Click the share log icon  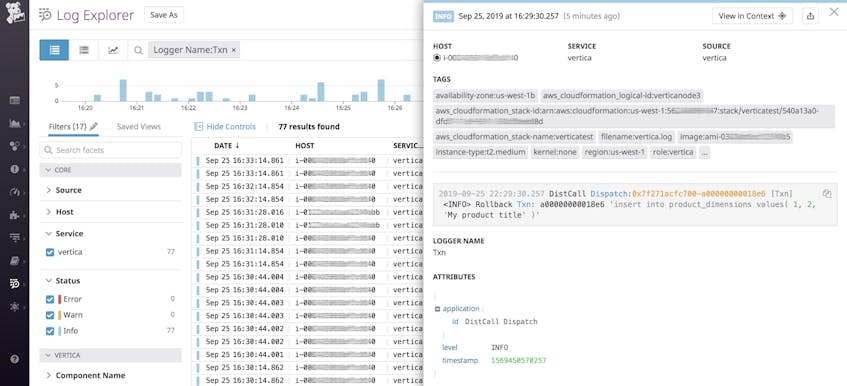click(810, 16)
